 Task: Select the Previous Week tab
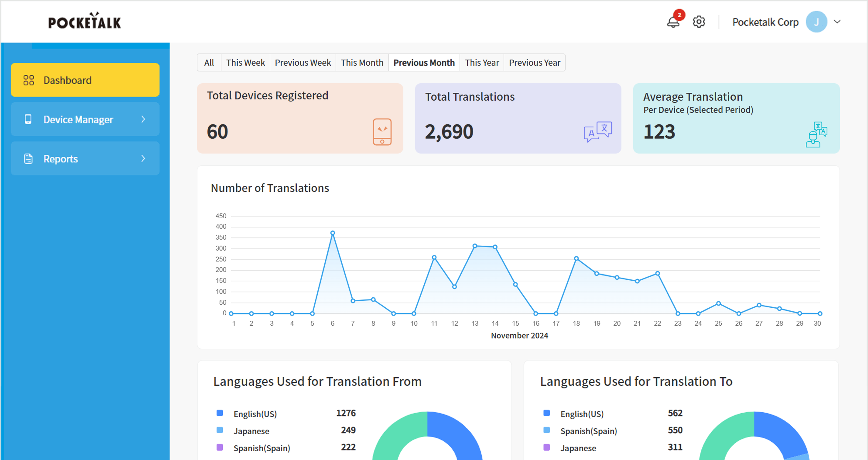click(303, 63)
